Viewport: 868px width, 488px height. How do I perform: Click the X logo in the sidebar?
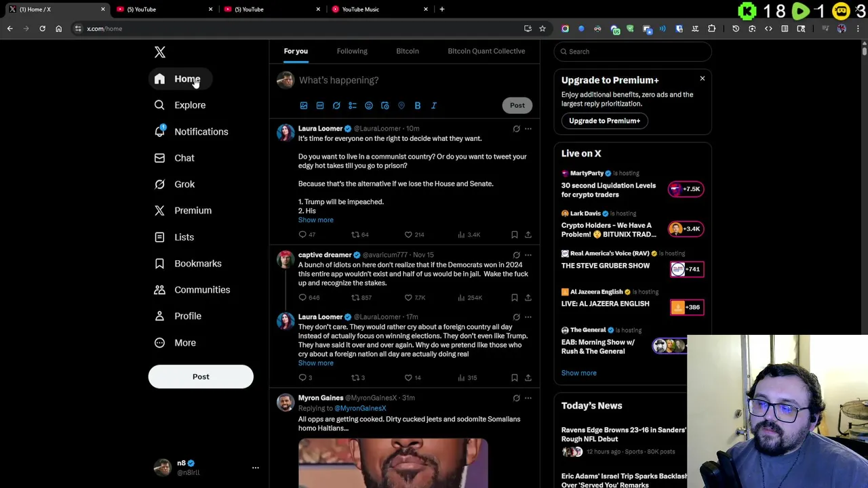(159, 52)
